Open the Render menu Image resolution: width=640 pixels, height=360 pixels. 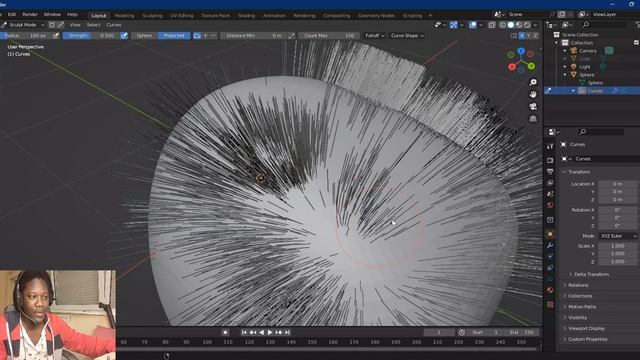pos(30,14)
